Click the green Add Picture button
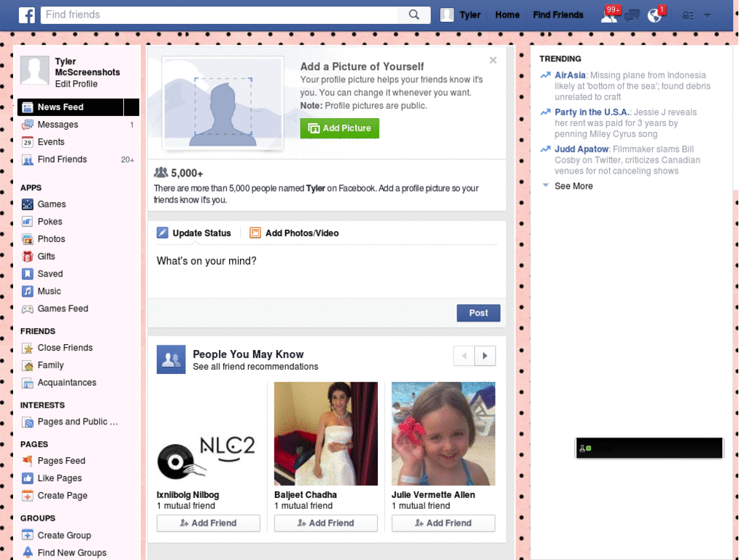747x560 pixels. pos(340,128)
